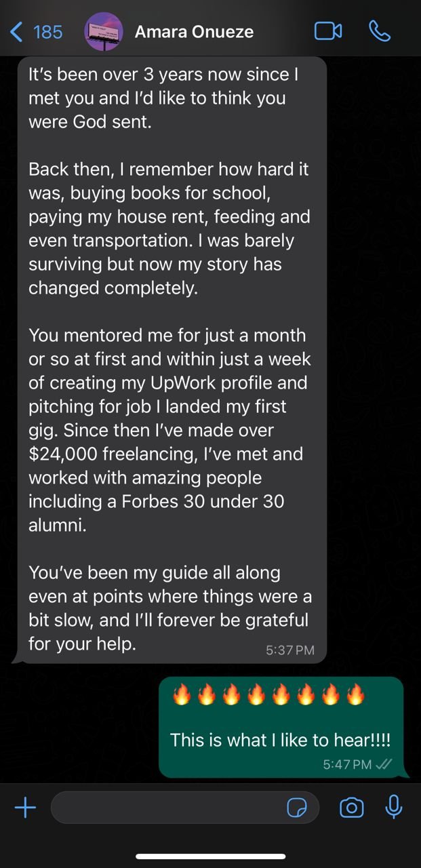Image resolution: width=421 pixels, height=868 pixels.
Task: Start a video call with Amara Onueze
Action: (329, 31)
